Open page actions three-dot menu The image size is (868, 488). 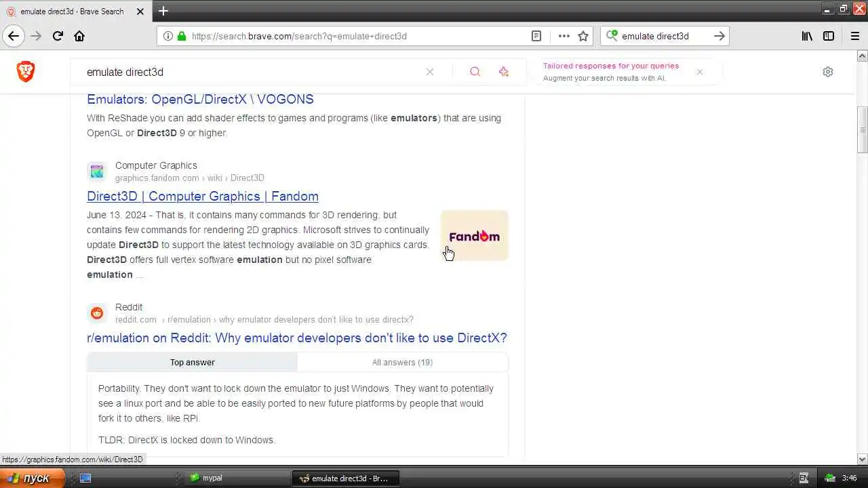(564, 36)
